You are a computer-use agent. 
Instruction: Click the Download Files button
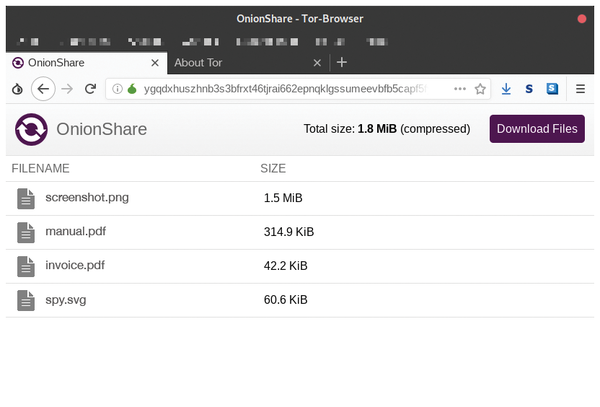[537, 129]
